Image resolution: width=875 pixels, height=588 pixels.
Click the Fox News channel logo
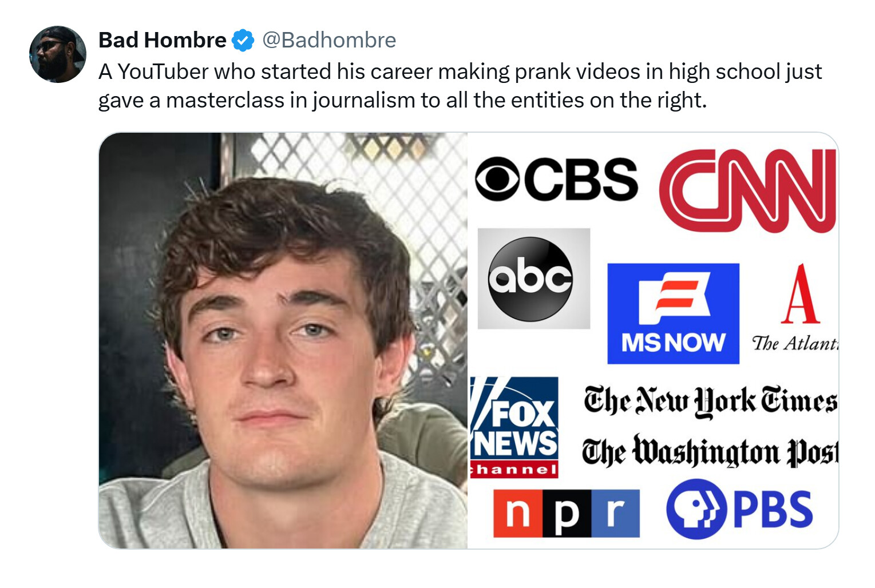pyautogui.click(x=514, y=427)
